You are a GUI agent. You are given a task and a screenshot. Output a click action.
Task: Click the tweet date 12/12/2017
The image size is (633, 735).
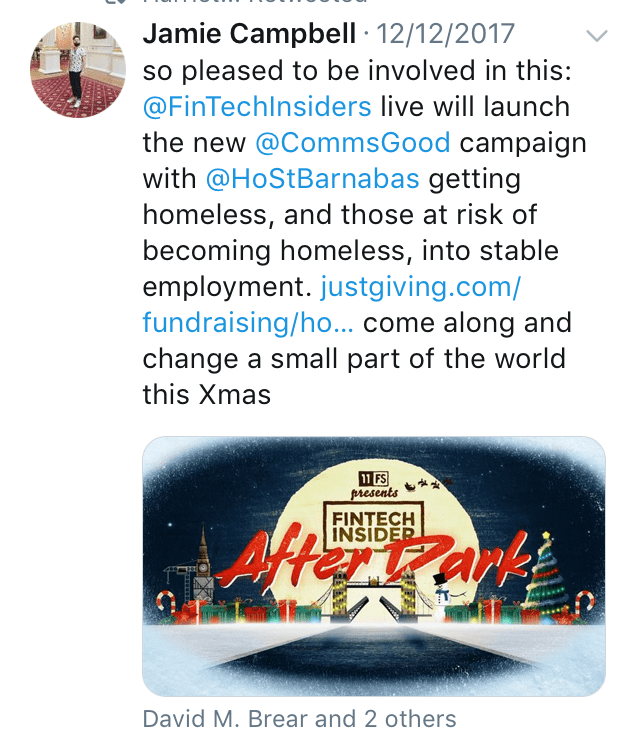click(x=445, y=34)
